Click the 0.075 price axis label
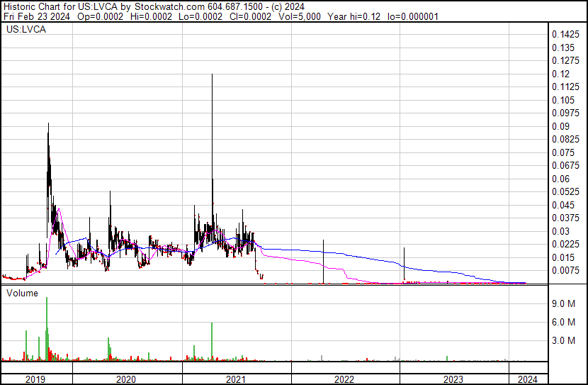The image size is (588, 385). tap(563, 152)
